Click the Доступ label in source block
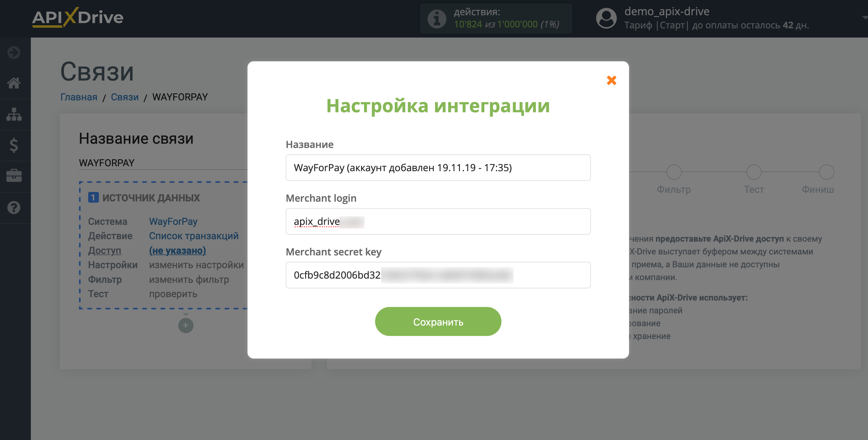 coord(104,250)
